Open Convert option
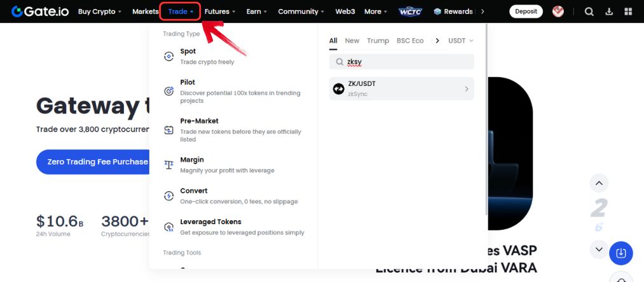 coord(234,196)
